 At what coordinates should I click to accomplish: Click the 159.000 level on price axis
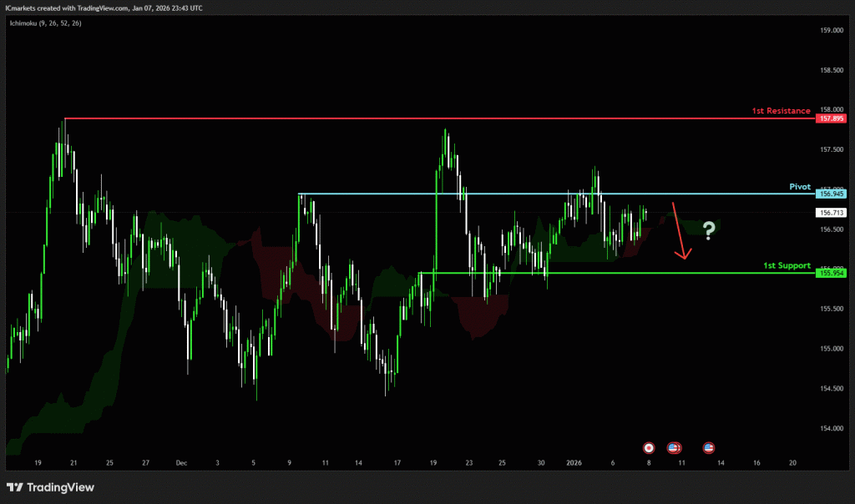(830, 31)
